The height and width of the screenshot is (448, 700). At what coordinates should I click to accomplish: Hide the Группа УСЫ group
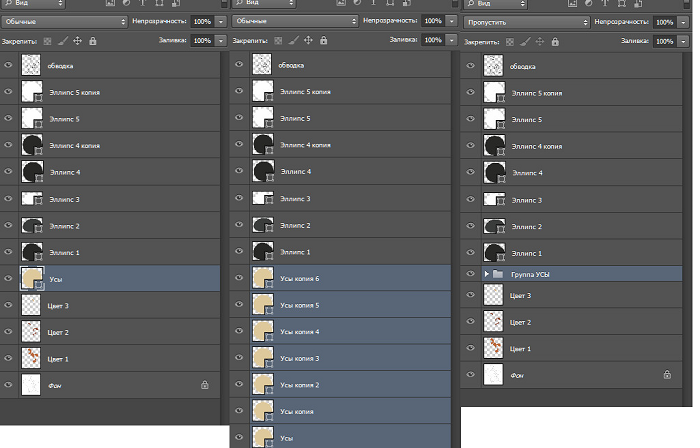point(469,273)
